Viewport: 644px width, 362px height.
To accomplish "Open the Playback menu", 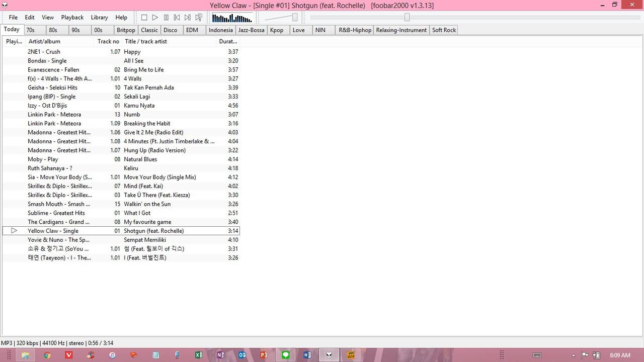I will [72, 18].
